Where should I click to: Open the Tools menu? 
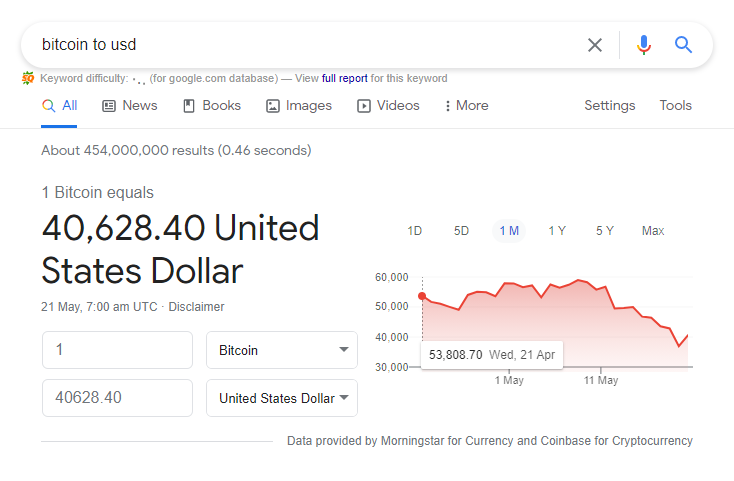tap(675, 106)
